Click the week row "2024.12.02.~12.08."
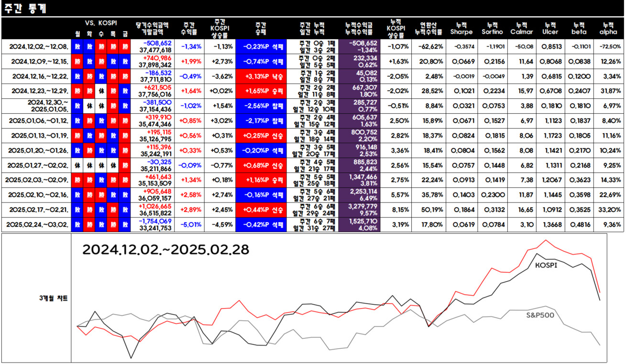626x364 pixels. (313, 47)
